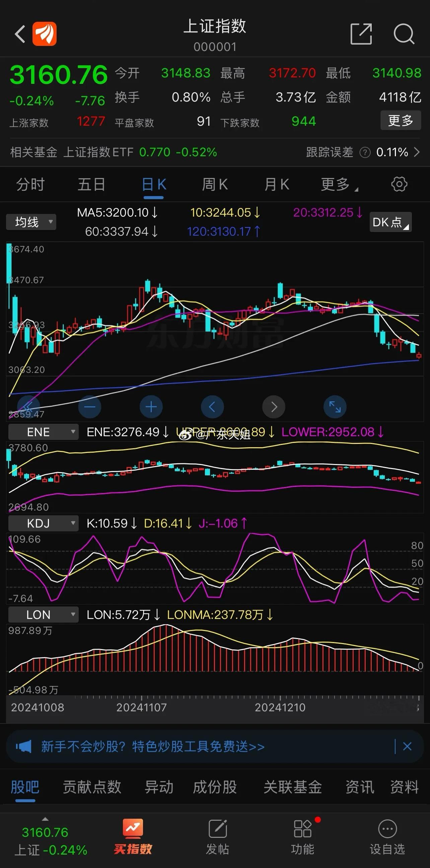Open the 资讯 tab
The width and height of the screenshot is (430, 868).
(x=360, y=787)
